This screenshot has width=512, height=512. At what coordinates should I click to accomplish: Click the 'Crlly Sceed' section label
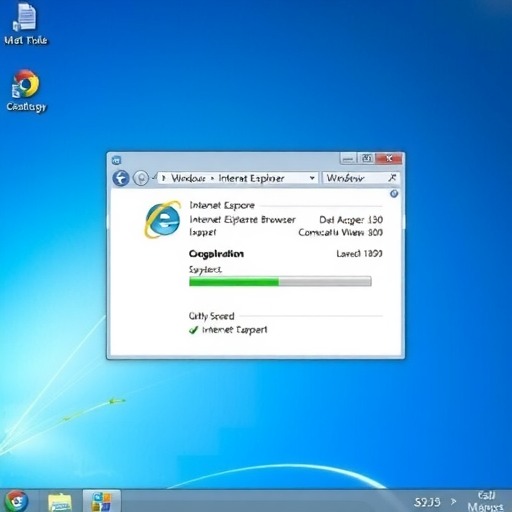(211, 316)
